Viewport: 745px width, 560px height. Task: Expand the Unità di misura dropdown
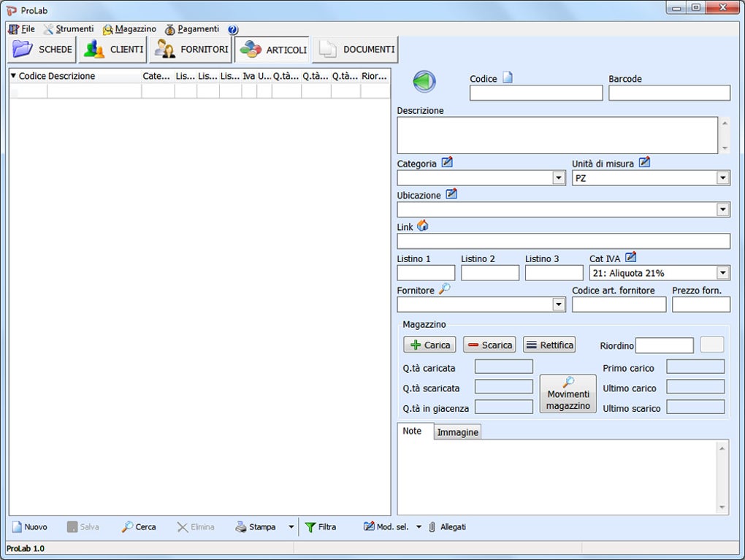tap(723, 178)
